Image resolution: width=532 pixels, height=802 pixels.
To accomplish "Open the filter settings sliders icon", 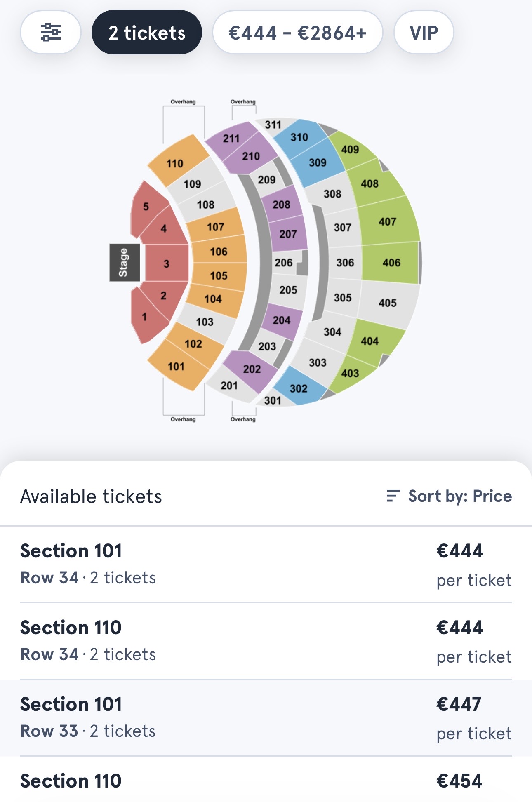I will coord(50,33).
